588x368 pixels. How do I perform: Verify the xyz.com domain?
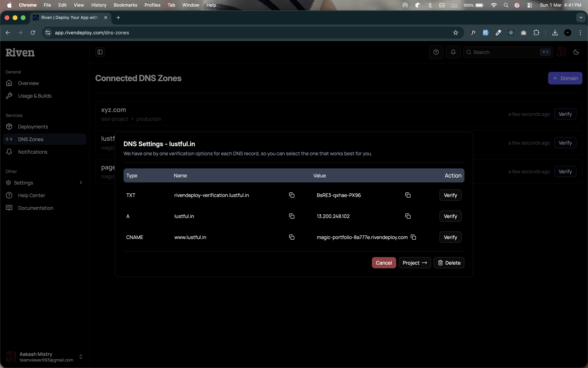565,114
